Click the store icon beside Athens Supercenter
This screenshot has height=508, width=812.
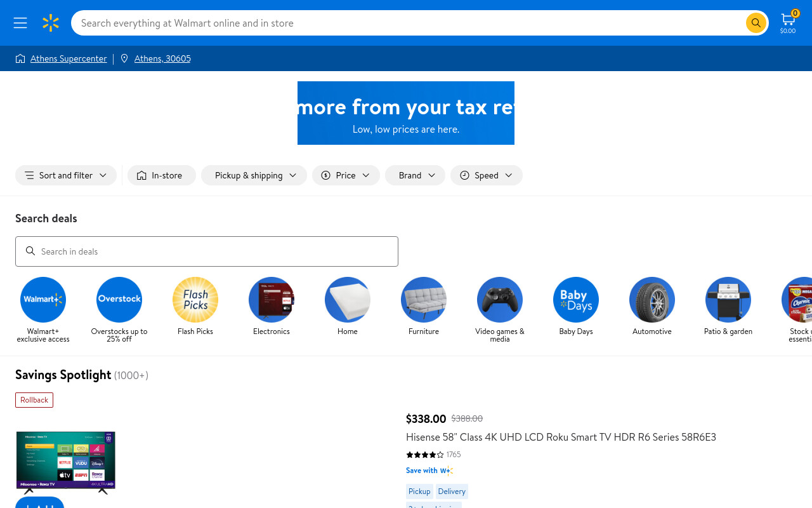point(20,58)
